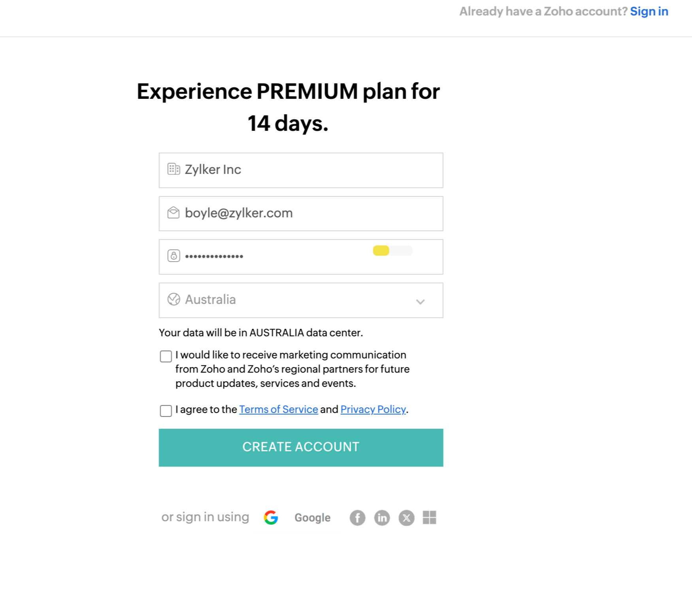Image resolution: width=692 pixels, height=616 pixels.
Task: Check the Terms of Service agreement box
Action: pos(166,411)
